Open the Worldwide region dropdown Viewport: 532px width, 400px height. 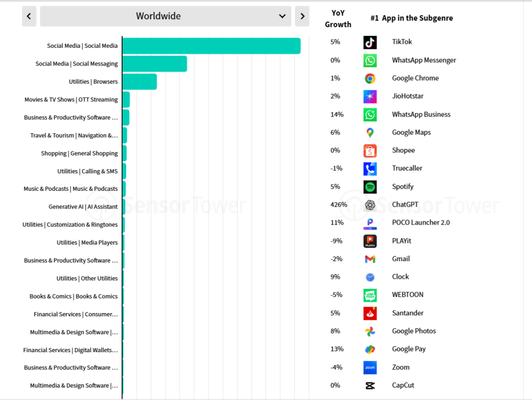coord(166,16)
